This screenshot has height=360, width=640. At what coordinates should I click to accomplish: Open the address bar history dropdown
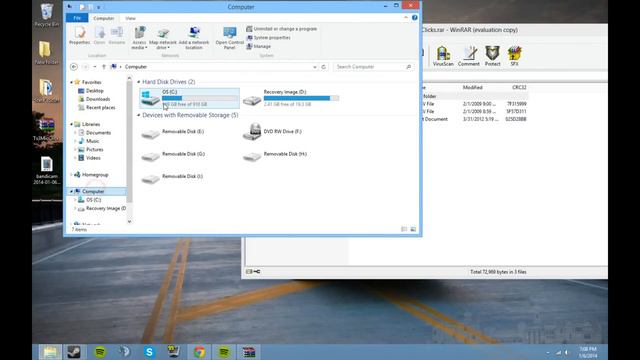click(315, 67)
